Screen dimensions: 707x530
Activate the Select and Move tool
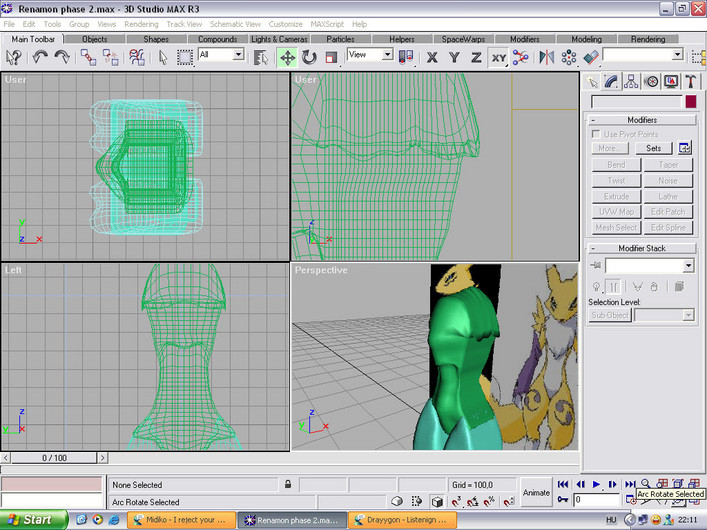287,57
